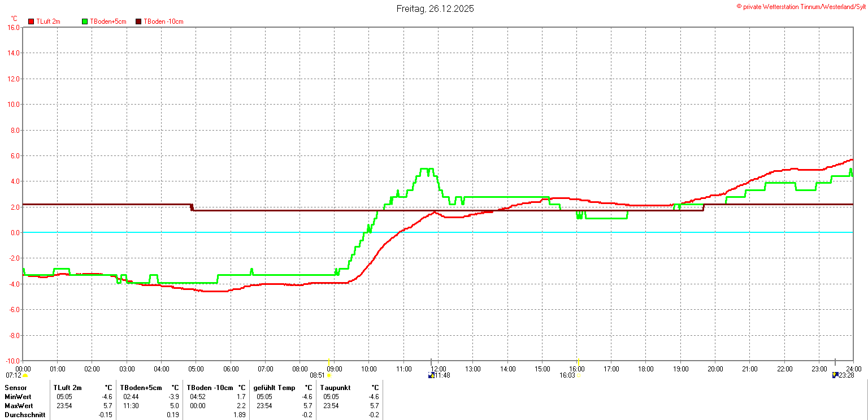Select the TBoden -10cm legend label
Screen dimensions: 868x420
tap(163, 21)
